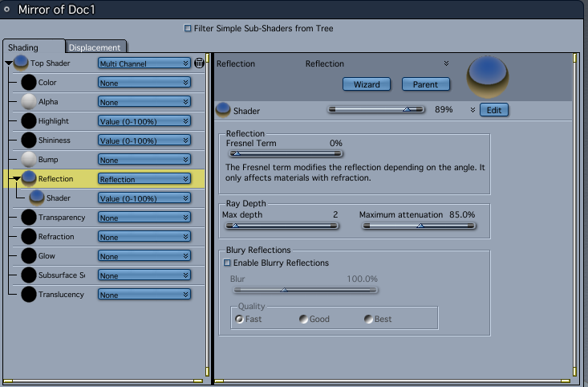Screen dimensions: 588x387
Task: Click the Glow channel sphere icon
Action: pos(29,255)
